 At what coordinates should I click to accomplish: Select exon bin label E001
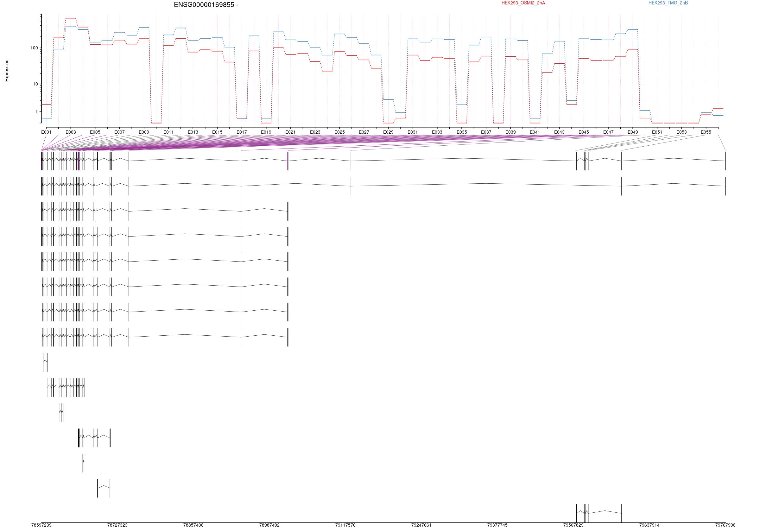pyautogui.click(x=46, y=132)
